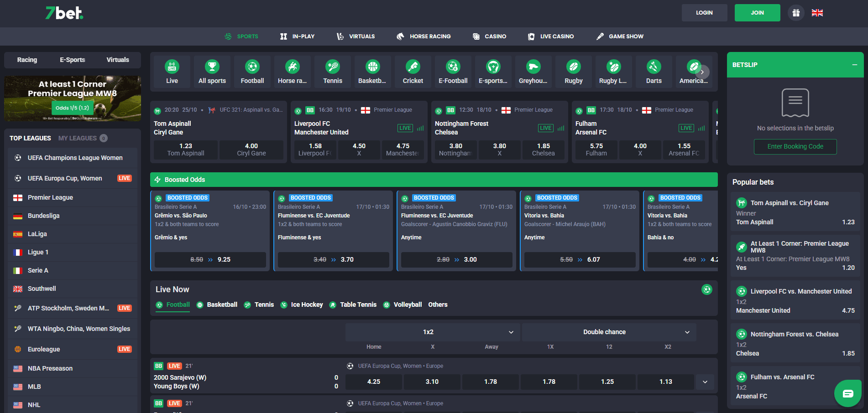
Task: Open the gift promotions icon in header
Action: point(796,13)
